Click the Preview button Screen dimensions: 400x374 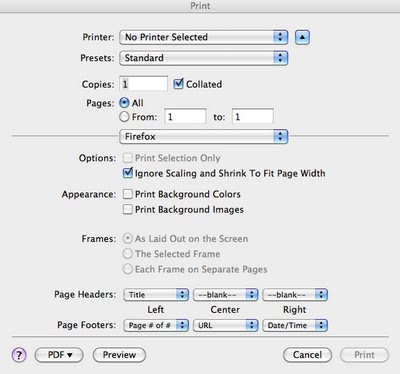click(119, 355)
